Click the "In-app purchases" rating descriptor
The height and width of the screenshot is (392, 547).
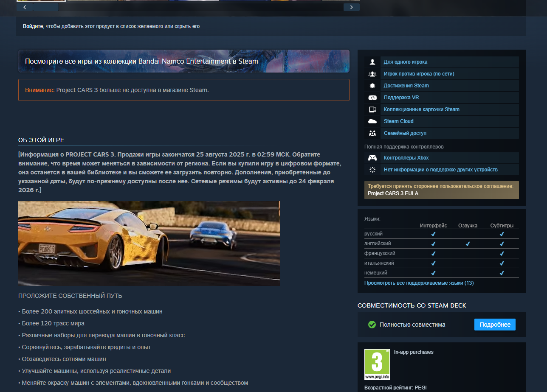pyautogui.click(x=414, y=352)
